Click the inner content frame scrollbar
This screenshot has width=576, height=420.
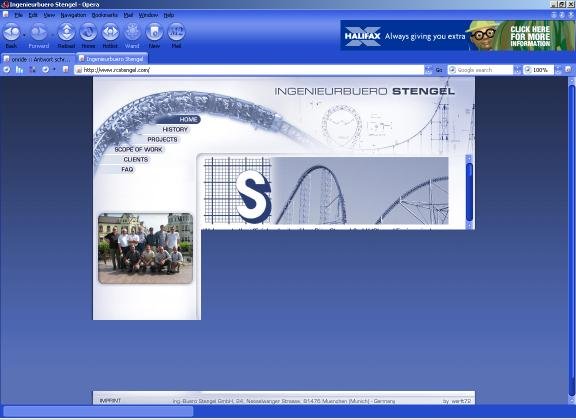click(x=469, y=192)
